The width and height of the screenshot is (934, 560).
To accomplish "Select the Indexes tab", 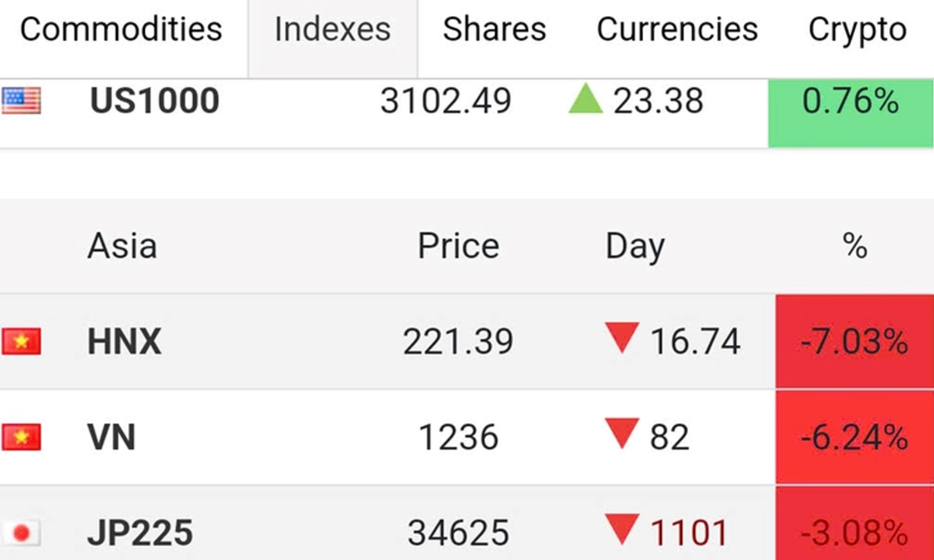I will (333, 29).
